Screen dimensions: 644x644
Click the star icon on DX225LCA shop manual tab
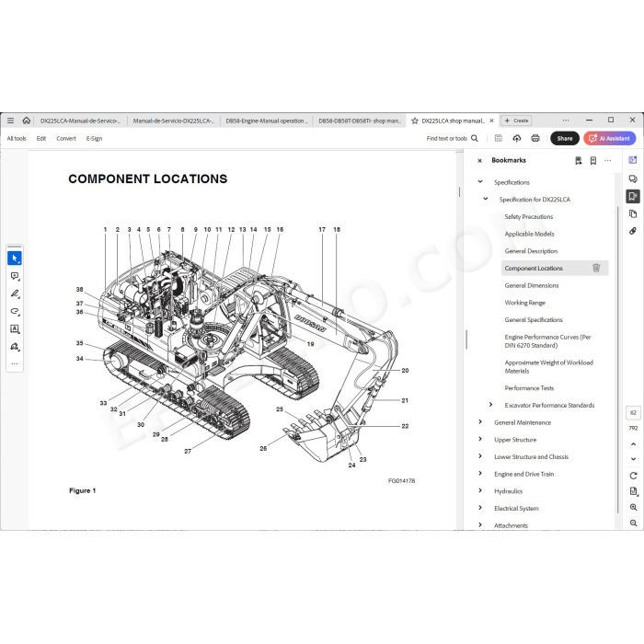click(415, 121)
